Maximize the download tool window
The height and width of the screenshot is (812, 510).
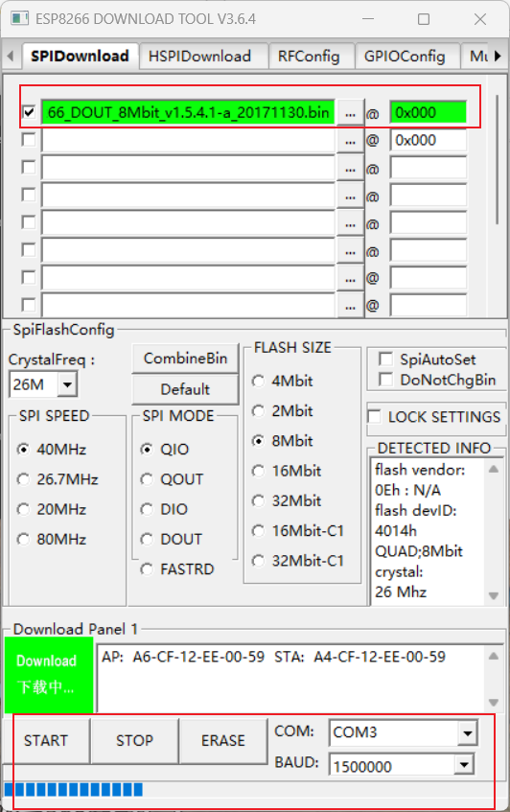[x=424, y=19]
